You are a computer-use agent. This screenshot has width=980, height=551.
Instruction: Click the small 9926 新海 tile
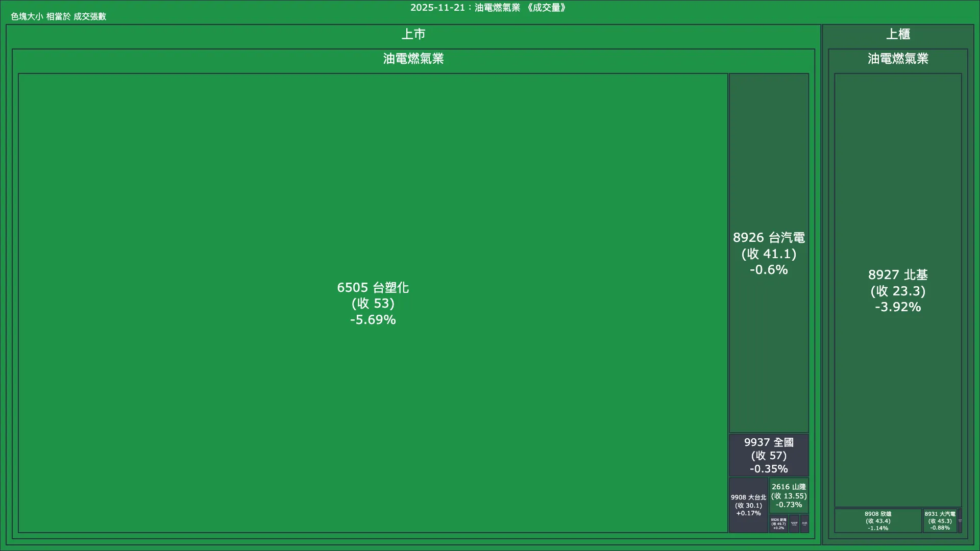[x=778, y=524]
